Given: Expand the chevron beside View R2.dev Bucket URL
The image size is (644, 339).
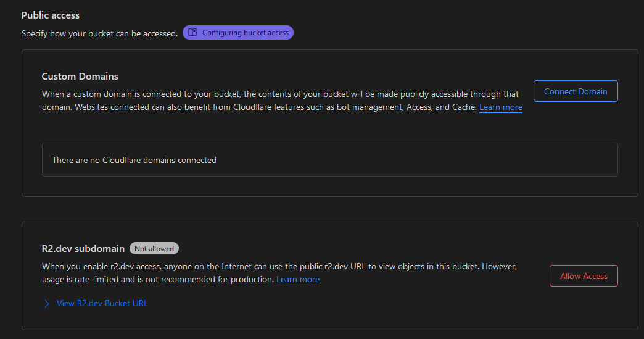Looking at the screenshot, I should click(47, 304).
